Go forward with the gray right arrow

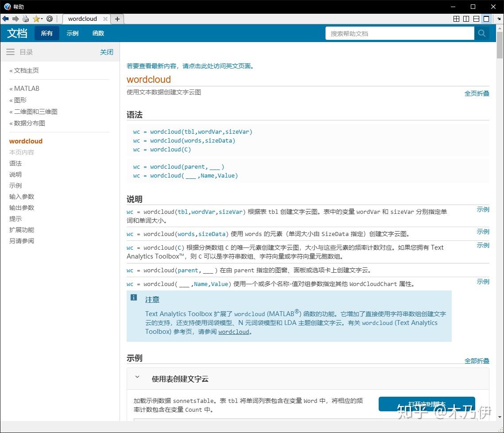click(x=16, y=19)
